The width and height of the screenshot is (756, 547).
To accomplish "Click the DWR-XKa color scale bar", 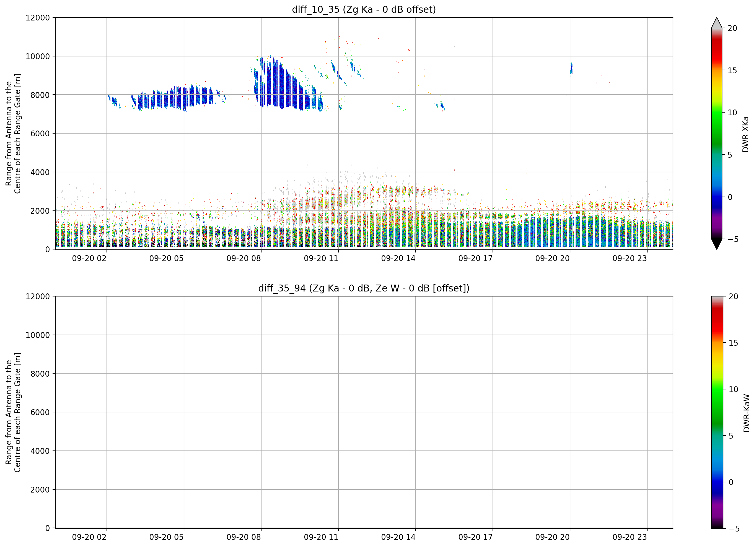I will [x=717, y=134].
